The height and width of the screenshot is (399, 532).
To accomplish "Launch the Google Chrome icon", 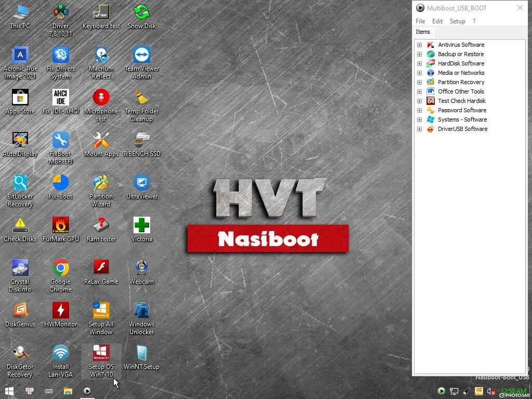I will [60, 276].
